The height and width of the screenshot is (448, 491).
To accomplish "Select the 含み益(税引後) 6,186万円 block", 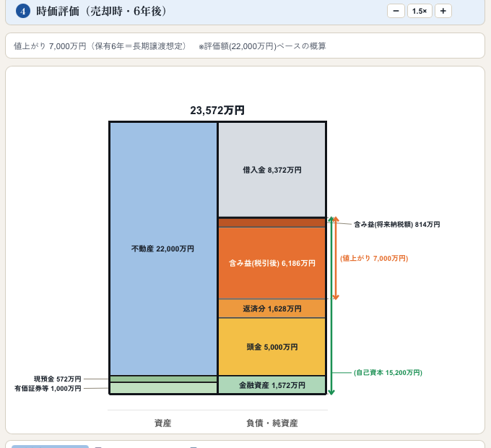I will 271,263.
